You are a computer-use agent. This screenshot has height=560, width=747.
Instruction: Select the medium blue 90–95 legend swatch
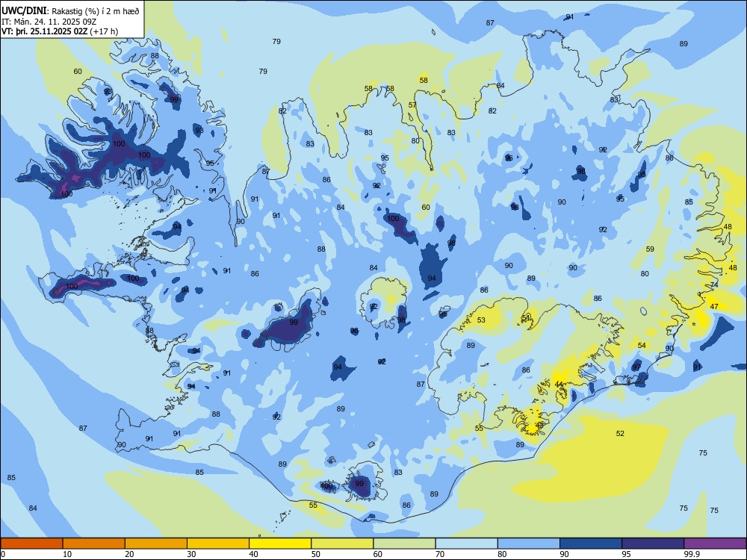[591, 544]
